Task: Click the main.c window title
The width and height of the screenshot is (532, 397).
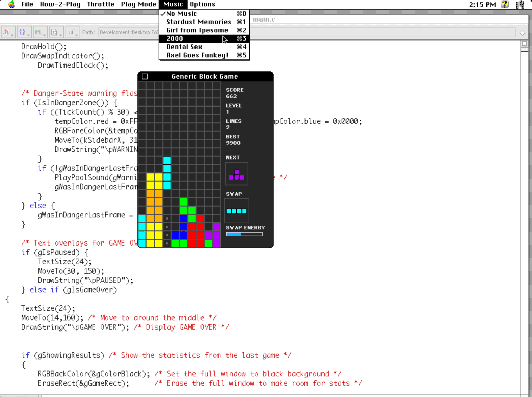Action: [264, 19]
